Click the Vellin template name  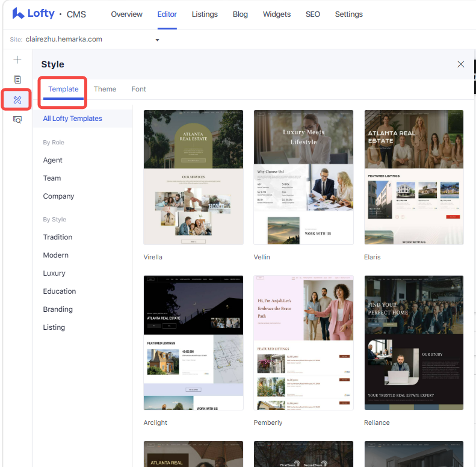click(x=262, y=257)
